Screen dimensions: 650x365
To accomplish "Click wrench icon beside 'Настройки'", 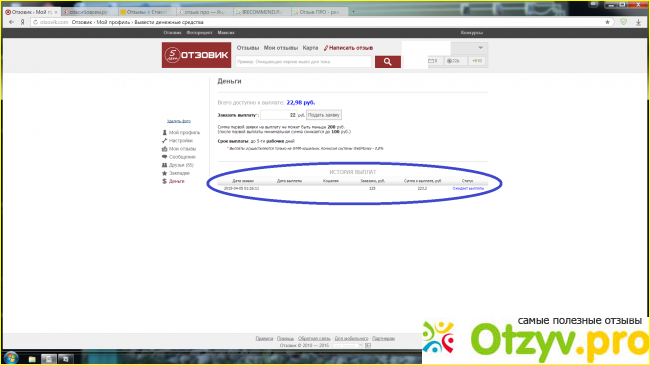I will click(164, 141).
